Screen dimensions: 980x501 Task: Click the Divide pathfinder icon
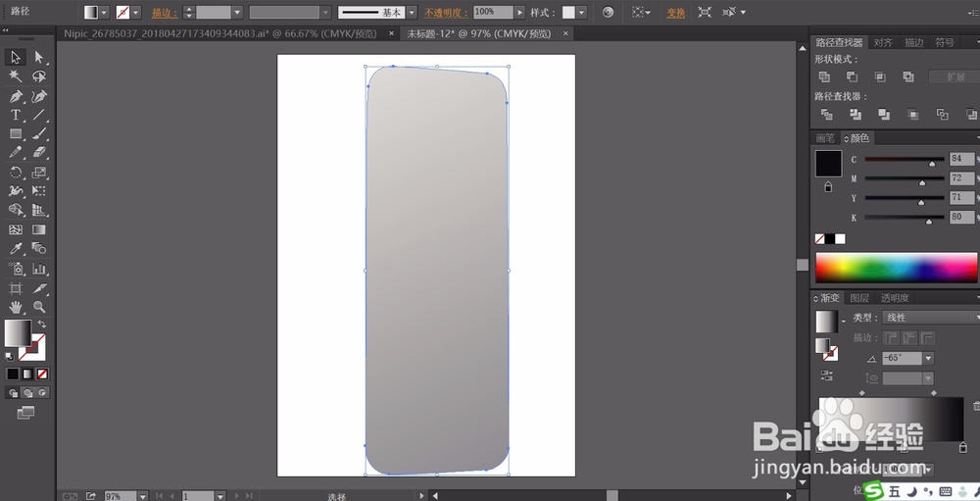[x=826, y=115]
